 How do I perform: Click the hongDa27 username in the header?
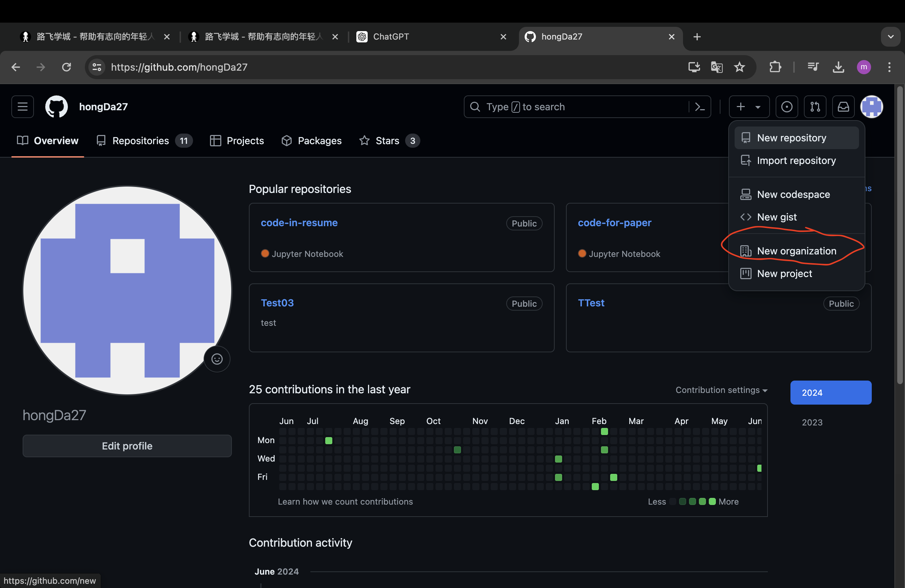(x=104, y=107)
